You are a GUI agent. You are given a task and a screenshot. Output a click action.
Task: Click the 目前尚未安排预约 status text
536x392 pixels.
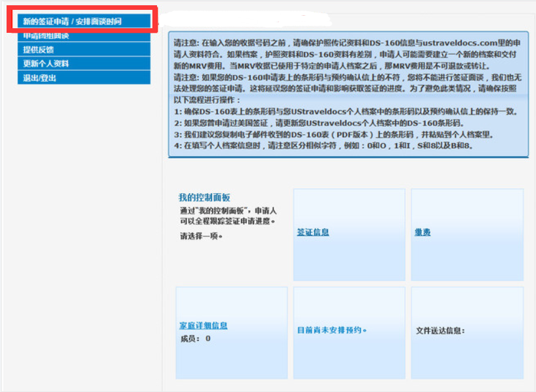[332, 330]
